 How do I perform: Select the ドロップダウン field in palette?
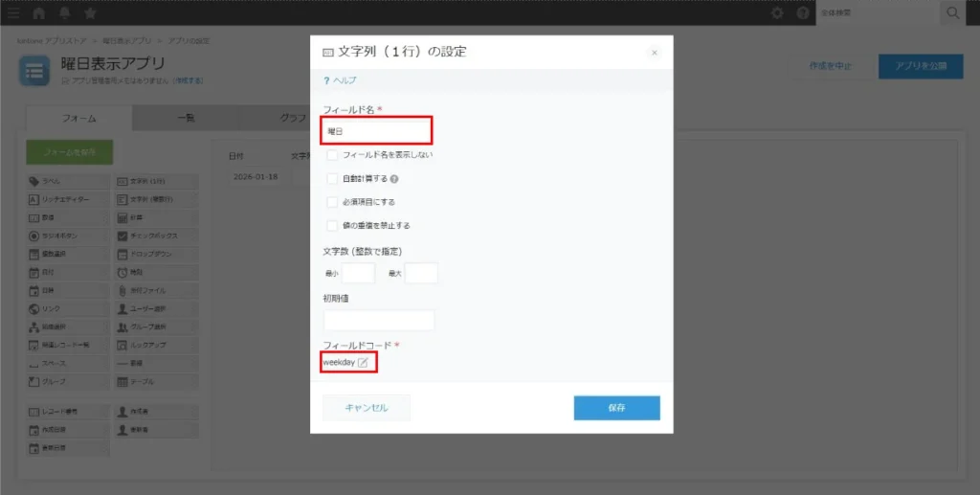point(157,255)
